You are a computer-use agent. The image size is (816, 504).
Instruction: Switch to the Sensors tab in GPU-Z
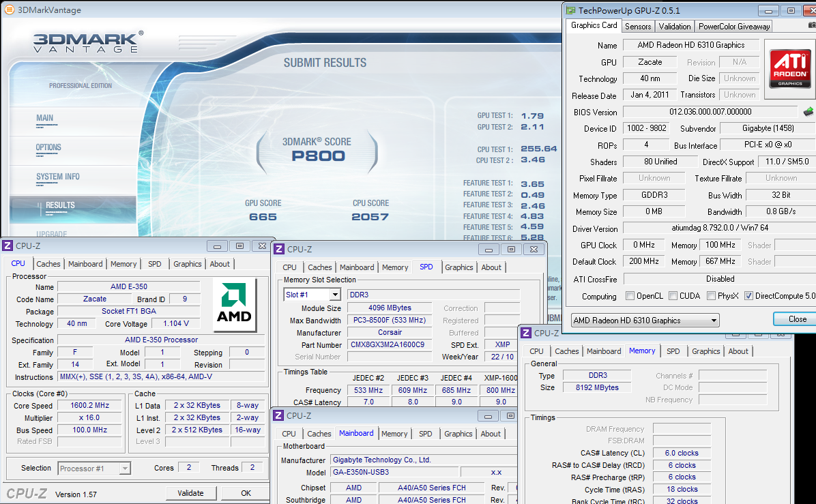click(637, 27)
